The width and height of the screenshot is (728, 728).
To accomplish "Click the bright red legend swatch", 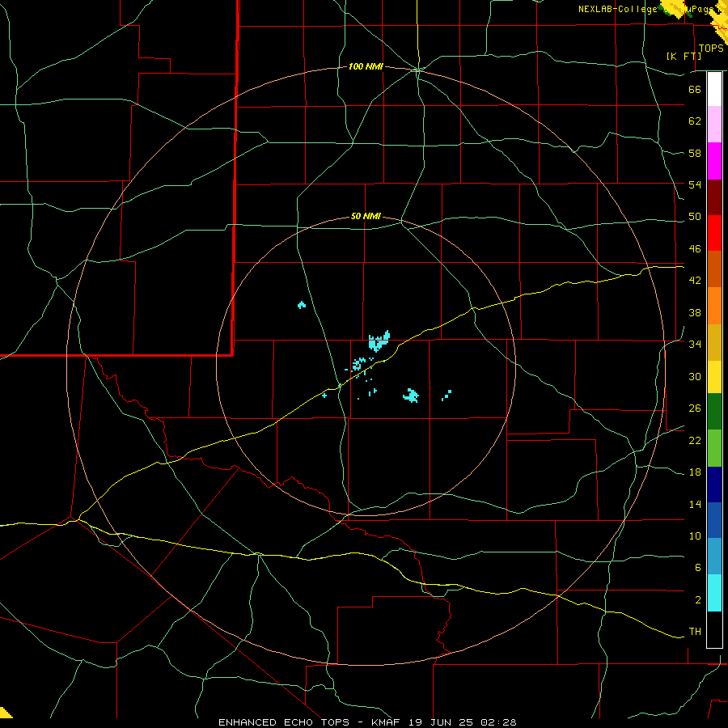I will [714, 233].
